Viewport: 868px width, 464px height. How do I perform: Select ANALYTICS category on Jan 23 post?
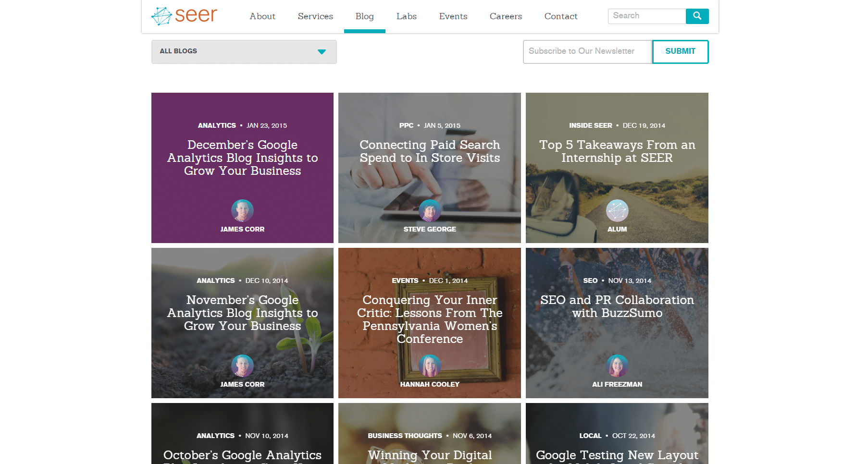(217, 125)
